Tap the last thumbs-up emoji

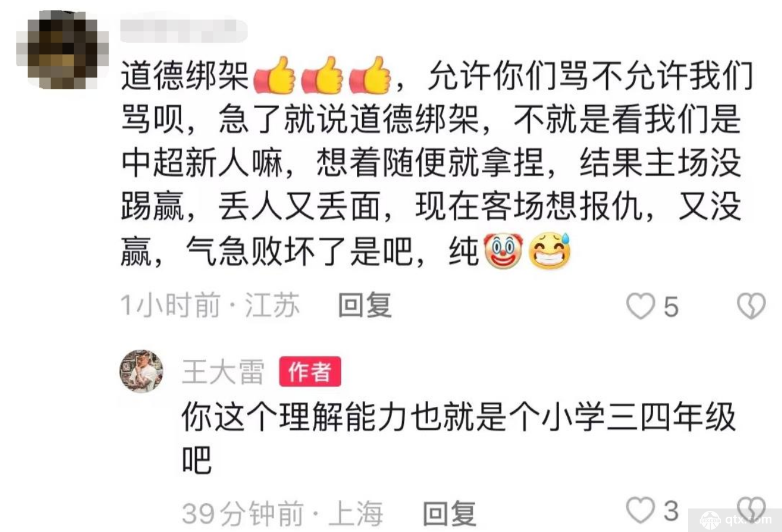click(x=370, y=75)
